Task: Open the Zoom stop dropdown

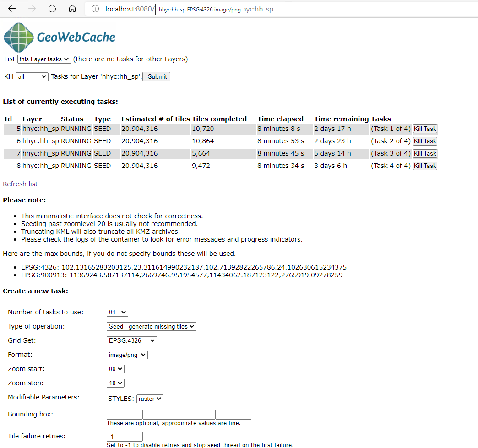Action: click(115, 383)
